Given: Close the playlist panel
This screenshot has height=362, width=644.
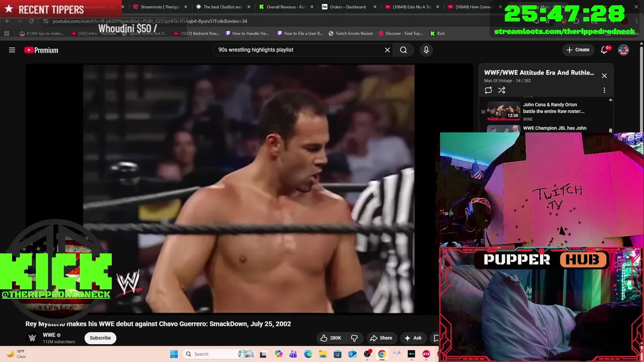Looking at the screenshot, I should (604, 76).
